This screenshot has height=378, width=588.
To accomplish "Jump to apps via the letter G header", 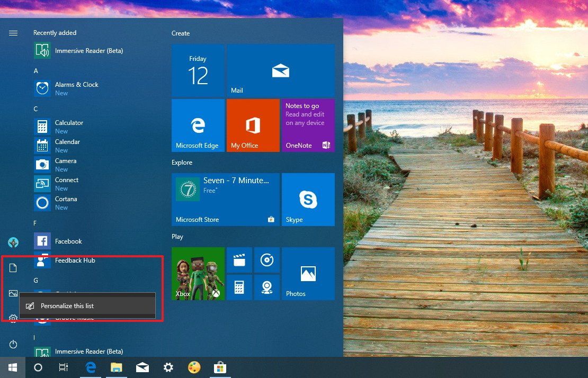I will (35, 280).
